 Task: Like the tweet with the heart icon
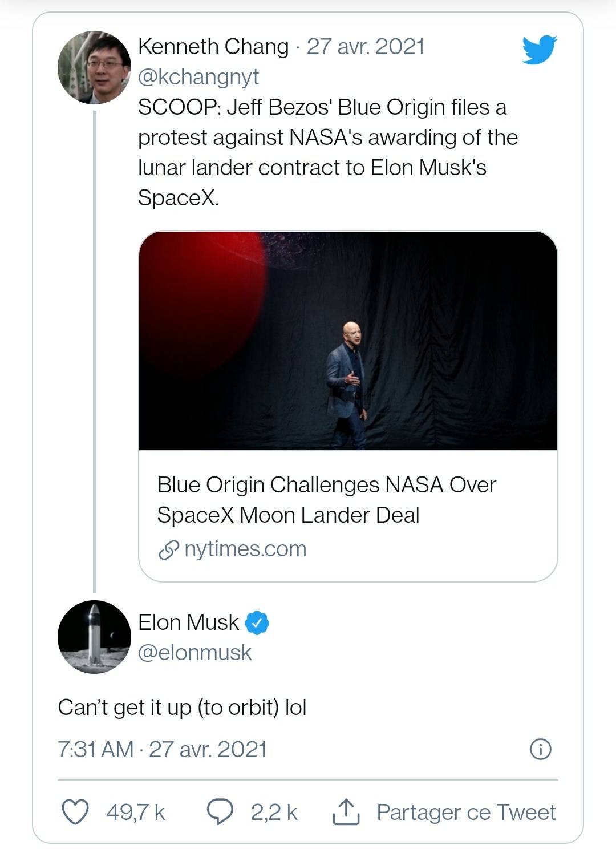75,812
